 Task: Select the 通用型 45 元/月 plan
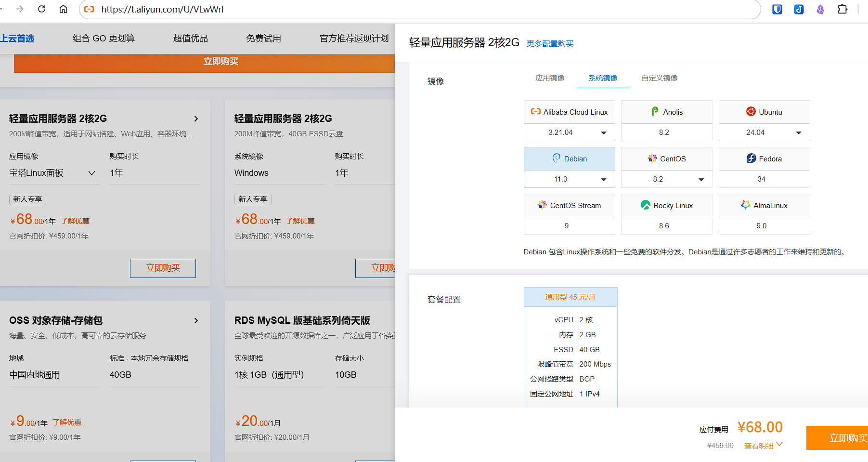pyautogui.click(x=570, y=297)
